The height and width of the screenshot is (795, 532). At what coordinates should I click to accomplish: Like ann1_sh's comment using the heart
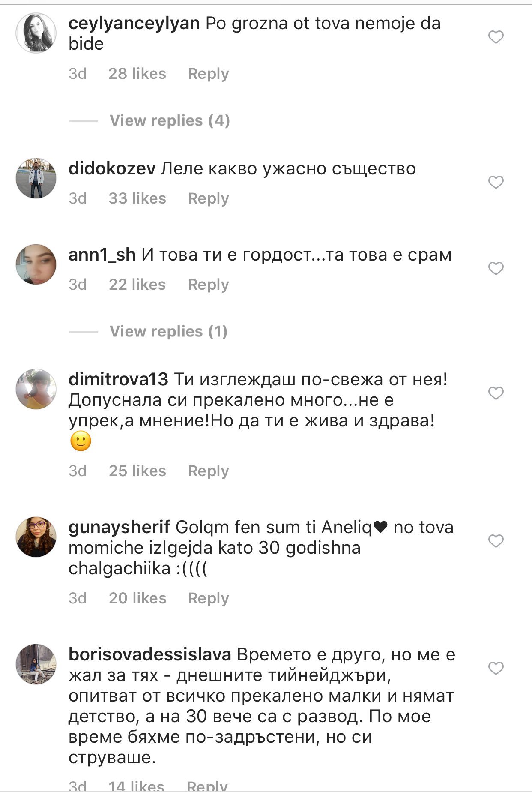pyautogui.click(x=496, y=269)
